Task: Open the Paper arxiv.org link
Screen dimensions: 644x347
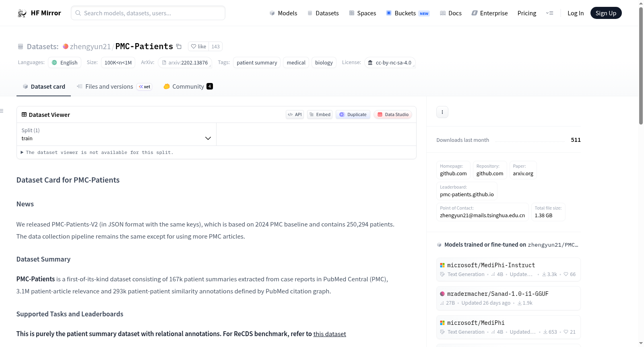Action: [523, 170]
